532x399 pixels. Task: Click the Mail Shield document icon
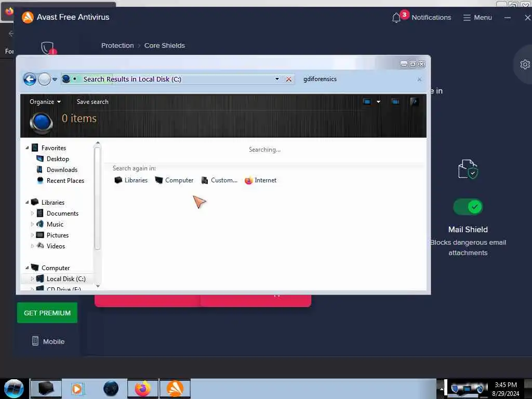pyautogui.click(x=468, y=169)
